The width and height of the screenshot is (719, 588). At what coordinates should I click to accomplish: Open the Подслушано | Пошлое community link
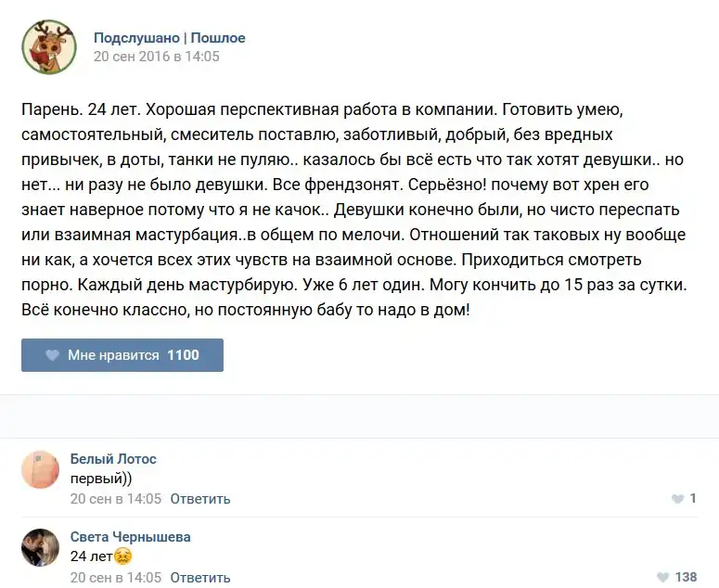point(169,38)
